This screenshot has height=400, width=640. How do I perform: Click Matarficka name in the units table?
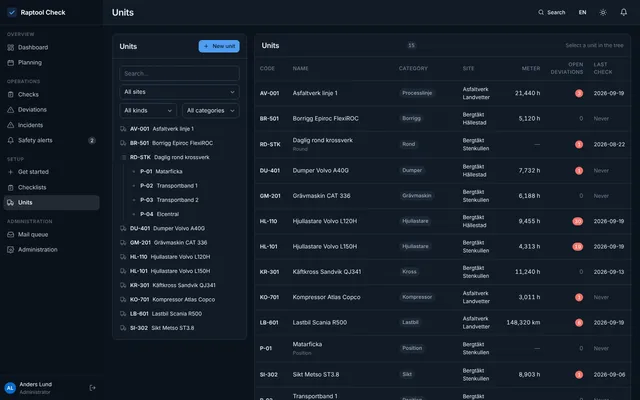click(x=307, y=344)
